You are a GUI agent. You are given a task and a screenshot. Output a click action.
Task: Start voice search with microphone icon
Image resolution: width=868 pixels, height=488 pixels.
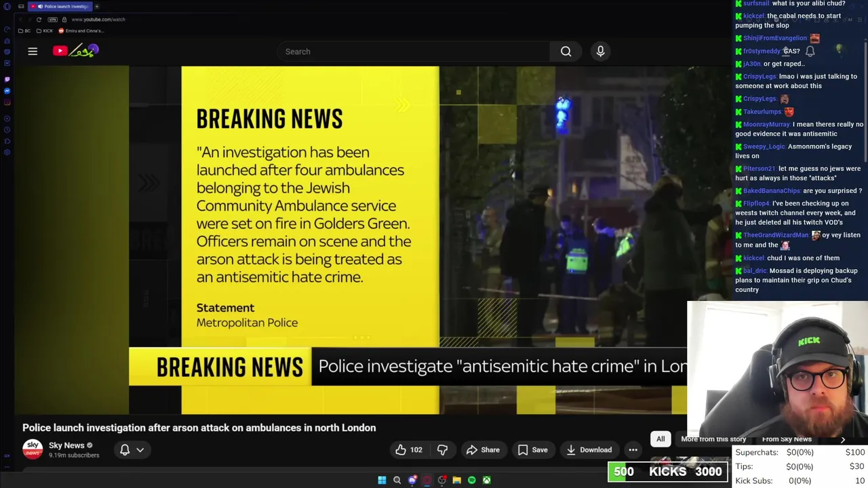point(600,52)
